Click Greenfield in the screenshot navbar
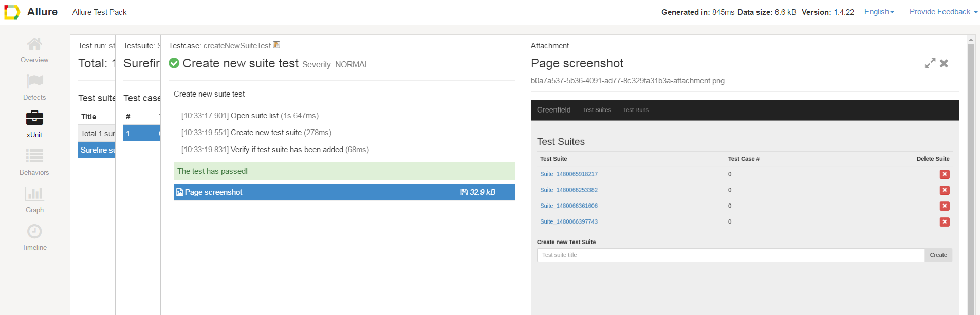 click(x=553, y=110)
